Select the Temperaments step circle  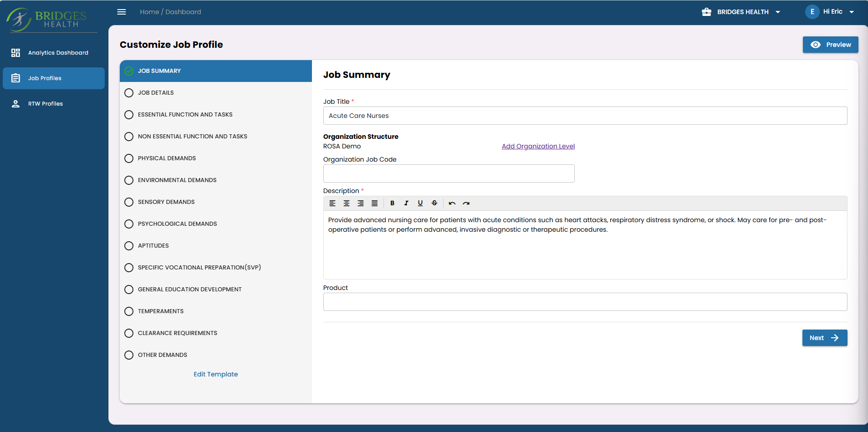[x=129, y=311]
